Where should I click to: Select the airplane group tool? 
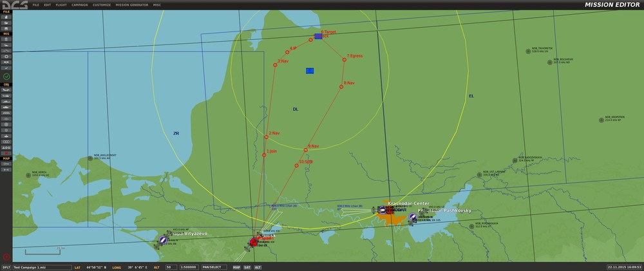[x=6, y=89]
